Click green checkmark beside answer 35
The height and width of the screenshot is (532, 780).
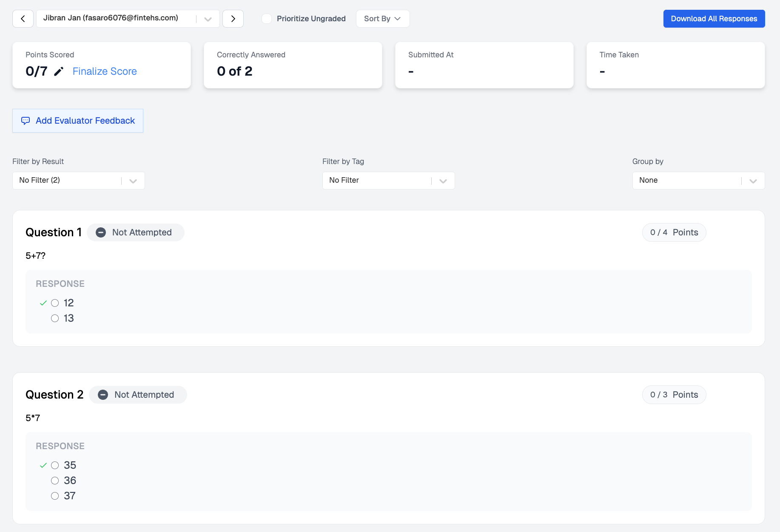[43, 465]
